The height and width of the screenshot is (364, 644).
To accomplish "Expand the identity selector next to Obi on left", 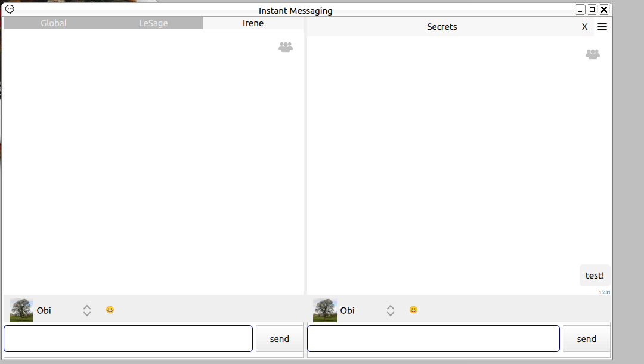I will (87, 310).
